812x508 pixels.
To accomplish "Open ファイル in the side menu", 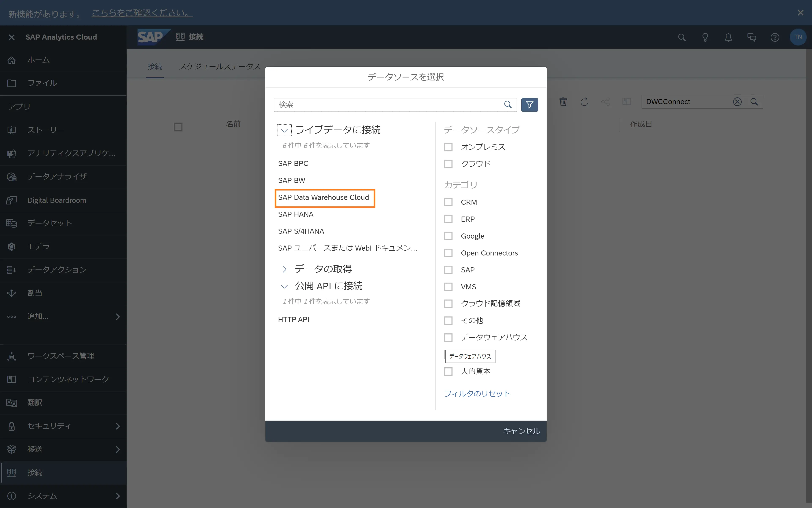I will point(63,83).
